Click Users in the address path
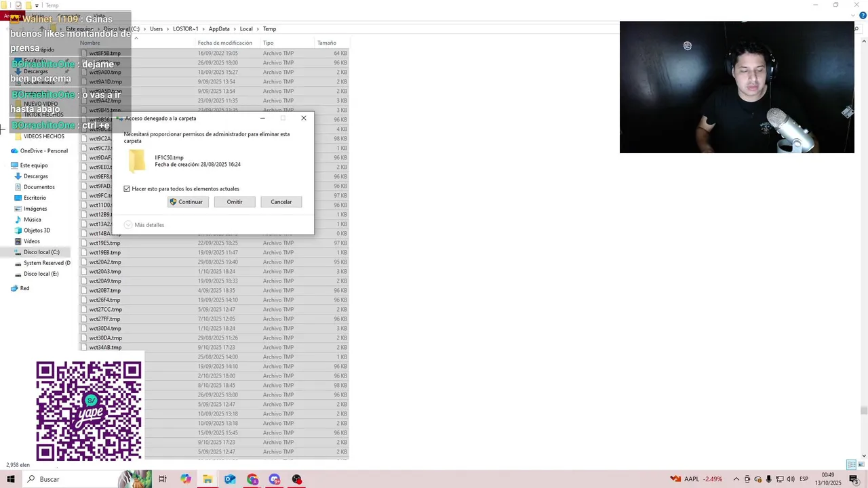 [156, 29]
